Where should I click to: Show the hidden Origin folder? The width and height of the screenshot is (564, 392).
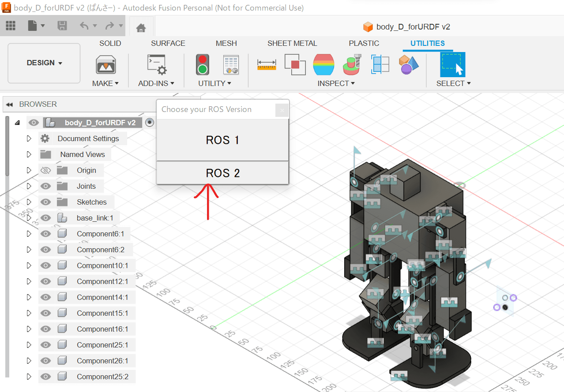pos(46,170)
